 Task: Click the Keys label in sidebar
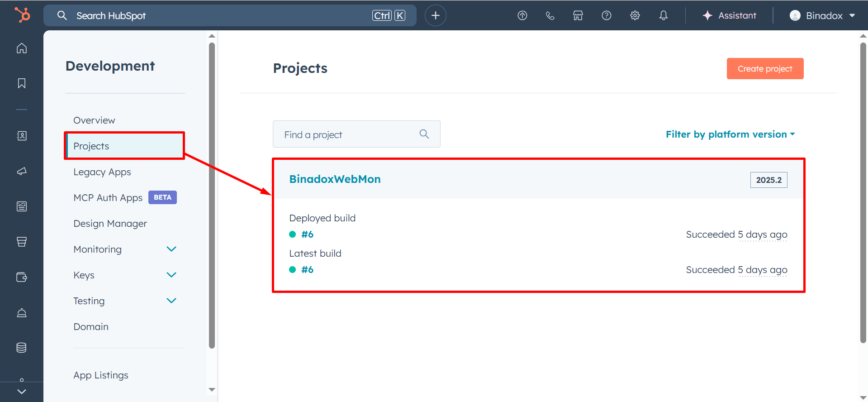pyautogui.click(x=84, y=275)
